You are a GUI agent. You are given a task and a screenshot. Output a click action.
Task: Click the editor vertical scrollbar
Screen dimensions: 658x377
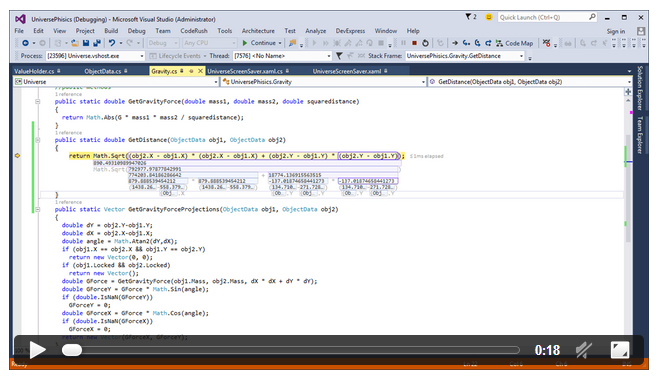pyautogui.click(x=628, y=189)
